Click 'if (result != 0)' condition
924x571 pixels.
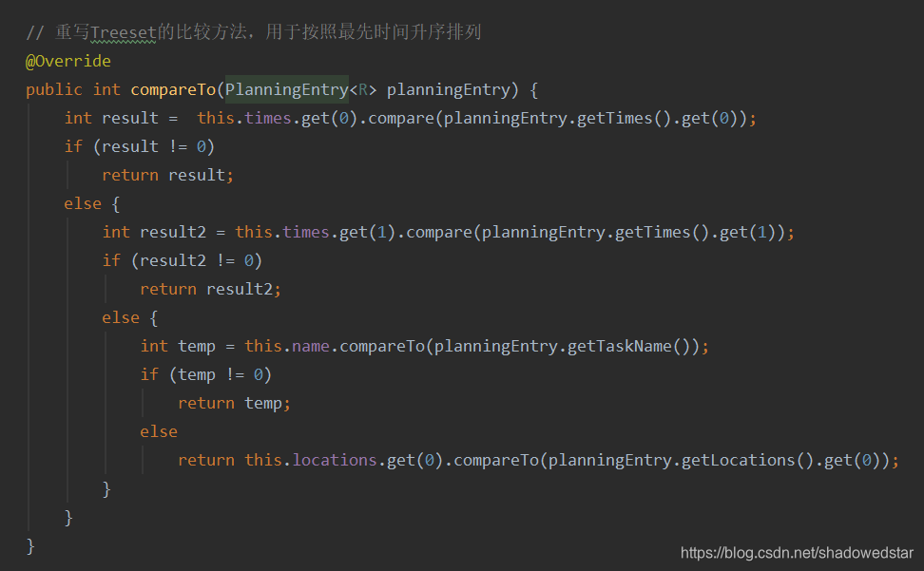tap(139, 146)
